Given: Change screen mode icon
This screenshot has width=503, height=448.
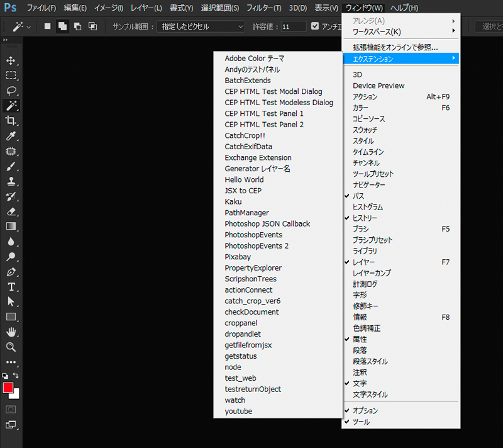Looking at the screenshot, I should [x=11, y=425].
